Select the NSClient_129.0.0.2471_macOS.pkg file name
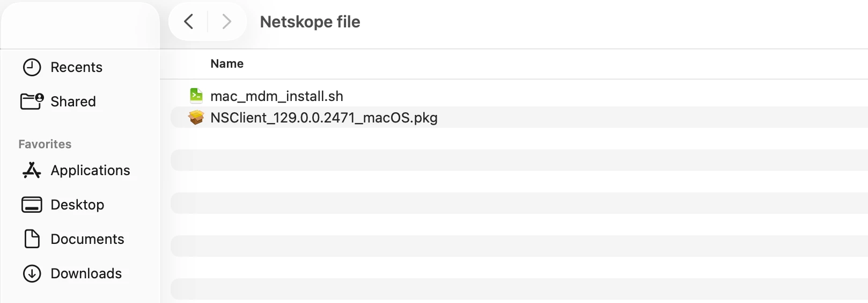Image resolution: width=868 pixels, height=303 pixels. tap(323, 118)
